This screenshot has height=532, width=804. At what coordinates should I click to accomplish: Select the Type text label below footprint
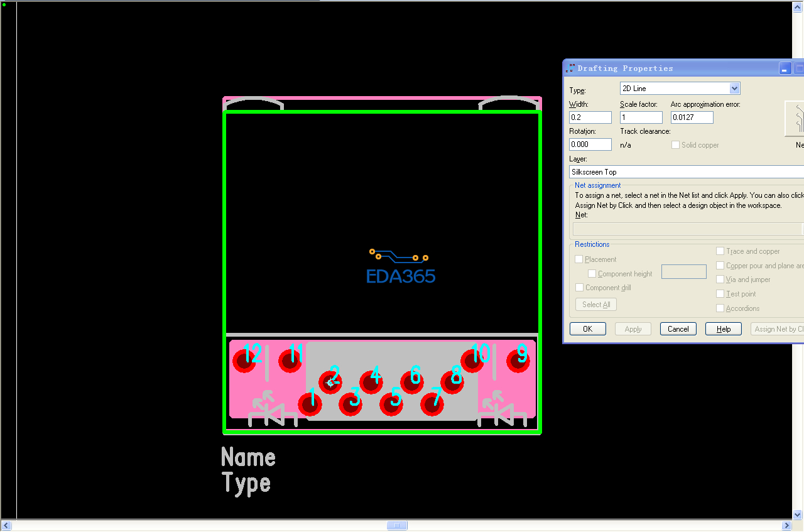246,484
